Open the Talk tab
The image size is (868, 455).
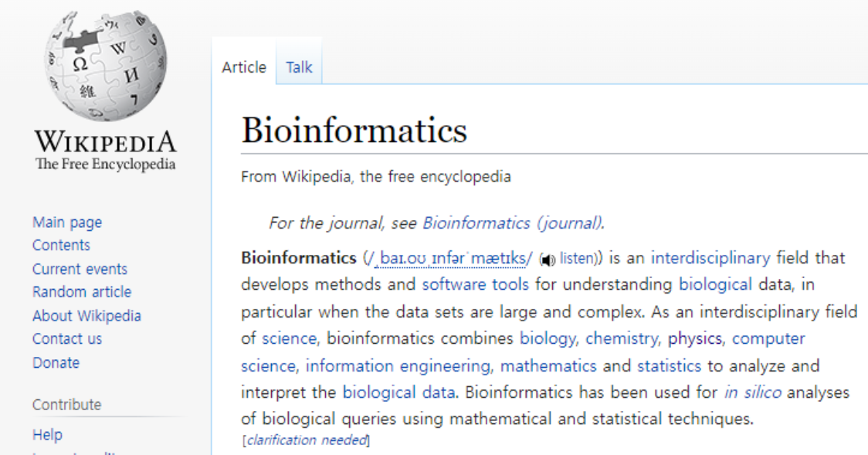tap(299, 67)
